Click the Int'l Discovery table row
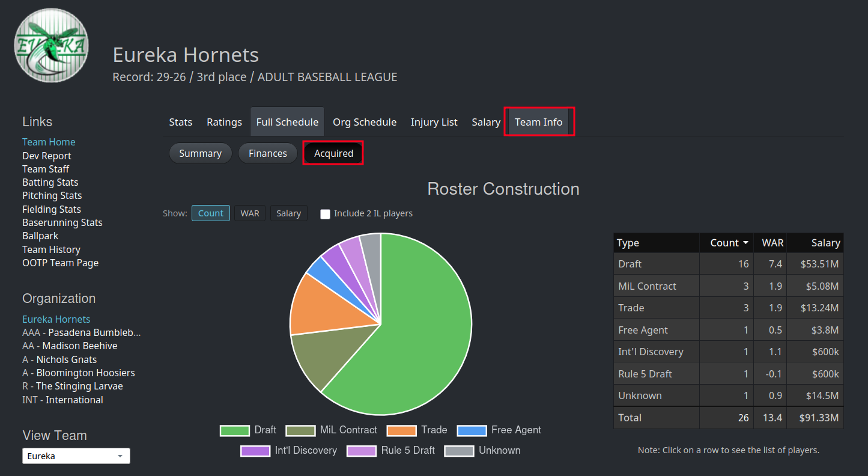 click(x=729, y=352)
